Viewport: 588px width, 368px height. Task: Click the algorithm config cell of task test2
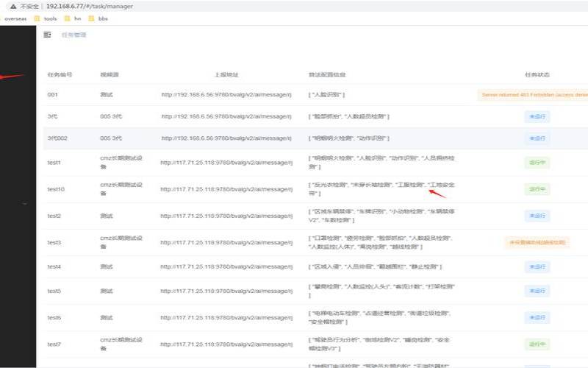point(381,216)
